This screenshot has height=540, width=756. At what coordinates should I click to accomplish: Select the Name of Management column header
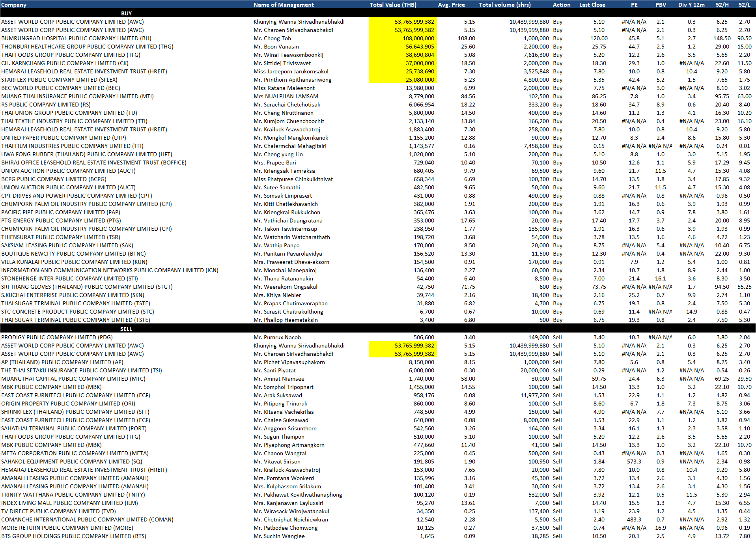pos(284,5)
